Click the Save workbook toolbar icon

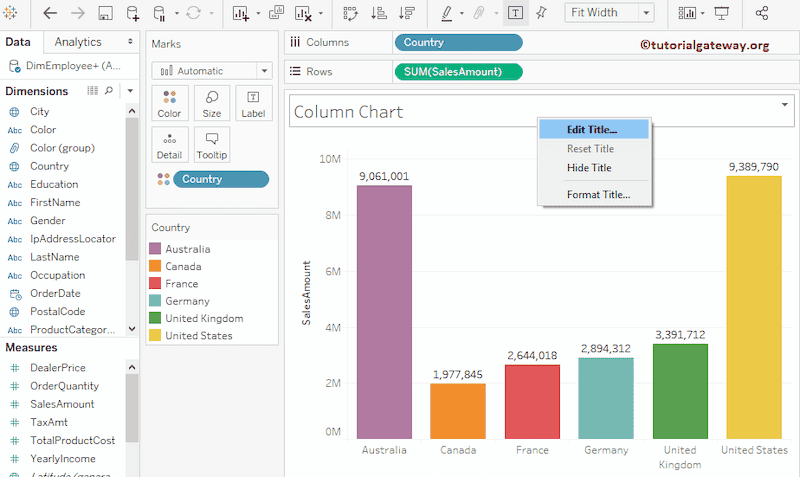coord(105,13)
